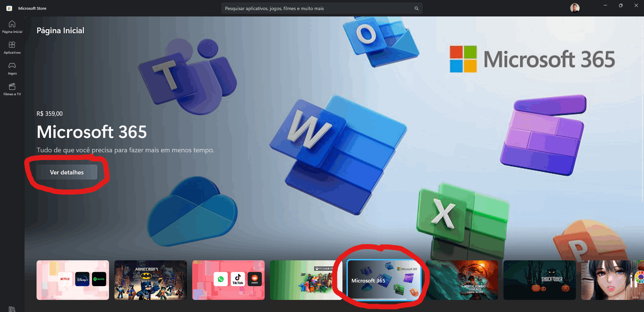644x312 pixels.
Task: Click the Microsoft Store logo icon
Action: pos(9,8)
